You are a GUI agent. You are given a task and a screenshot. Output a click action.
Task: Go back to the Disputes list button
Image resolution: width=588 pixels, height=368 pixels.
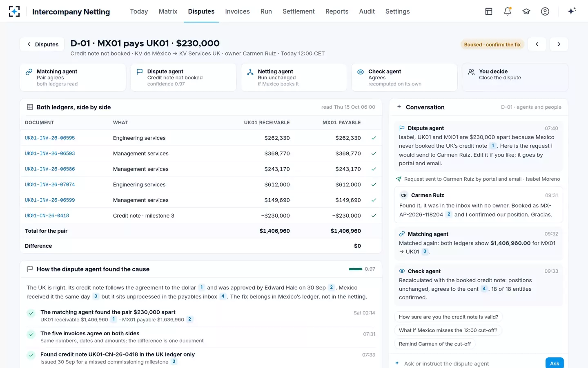pos(42,44)
